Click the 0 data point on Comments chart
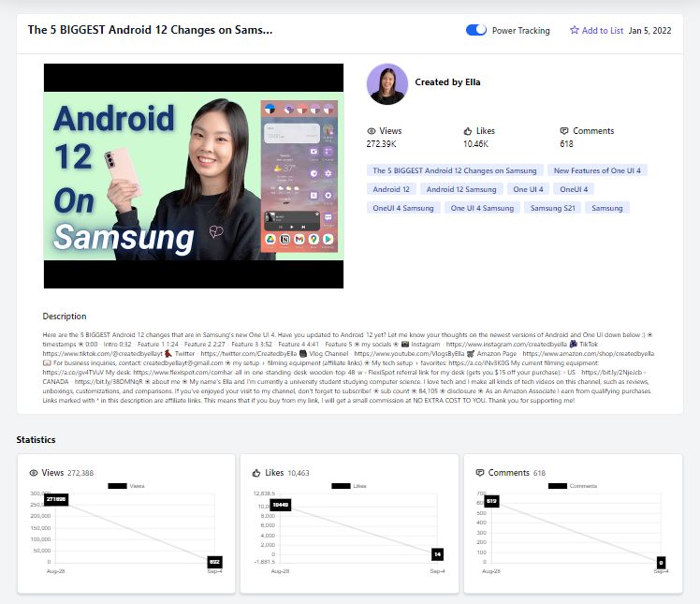 [661, 563]
